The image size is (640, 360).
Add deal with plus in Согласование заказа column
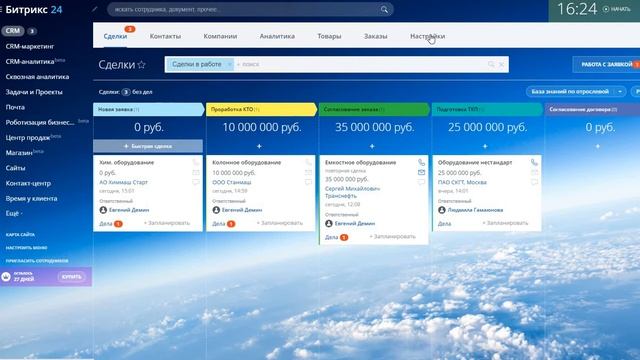pos(372,146)
